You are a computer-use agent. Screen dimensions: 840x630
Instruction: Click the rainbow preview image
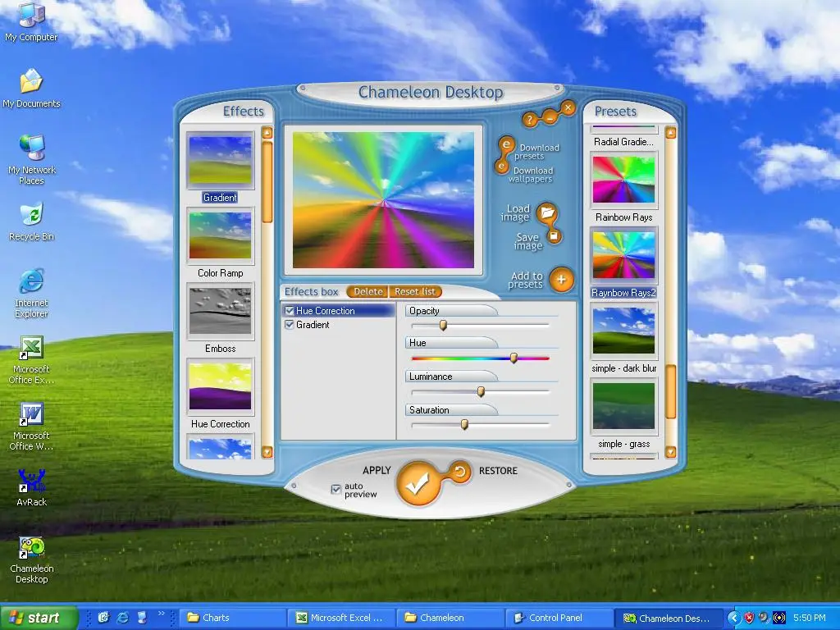coord(383,200)
